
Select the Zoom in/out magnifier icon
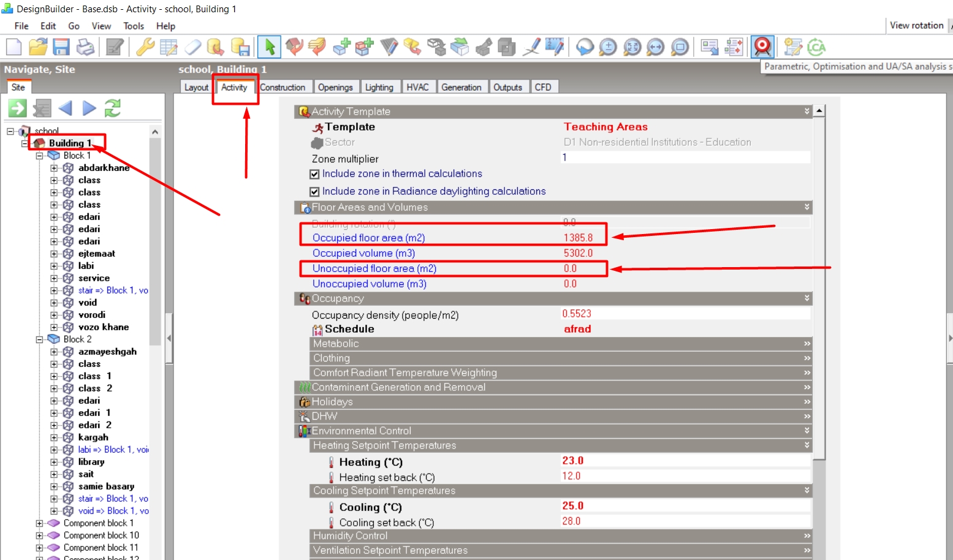pos(608,47)
